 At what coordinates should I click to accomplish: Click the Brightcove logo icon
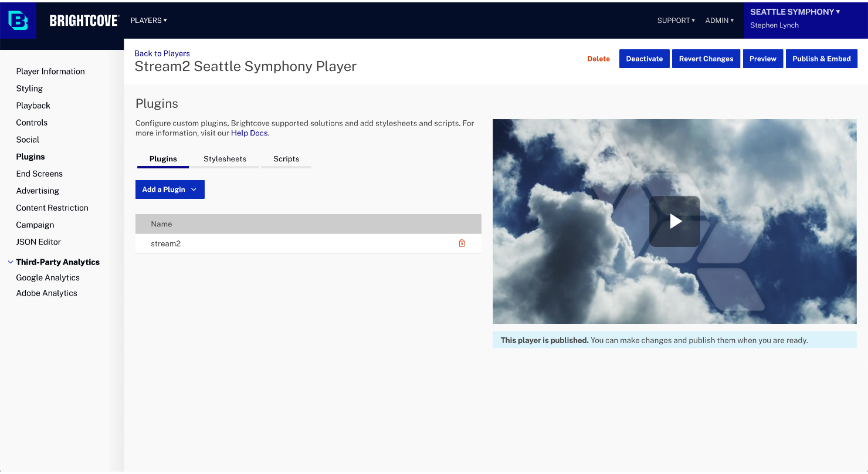(x=18, y=21)
